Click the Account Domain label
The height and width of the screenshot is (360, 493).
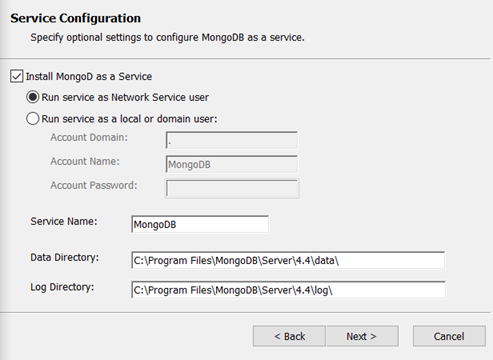click(x=89, y=137)
